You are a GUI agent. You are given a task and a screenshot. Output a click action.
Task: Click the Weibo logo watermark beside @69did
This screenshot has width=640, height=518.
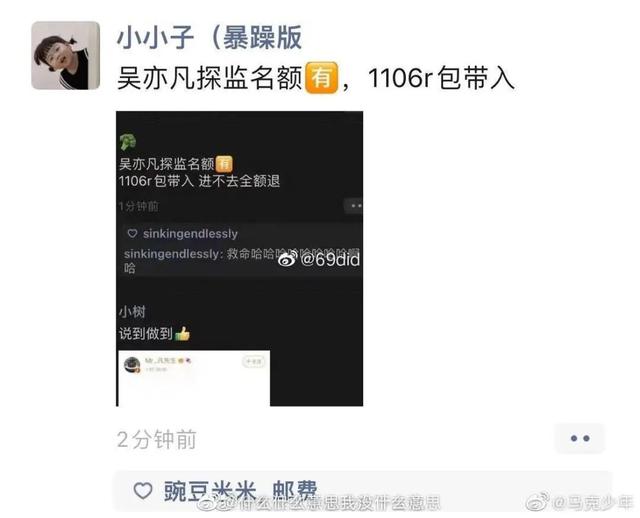pyautogui.click(x=287, y=259)
